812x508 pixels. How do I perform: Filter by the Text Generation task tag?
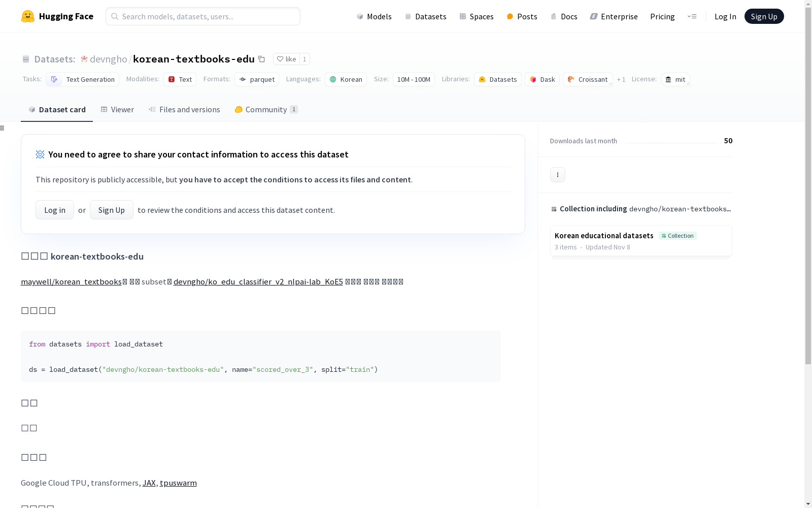pyautogui.click(x=82, y=79)
